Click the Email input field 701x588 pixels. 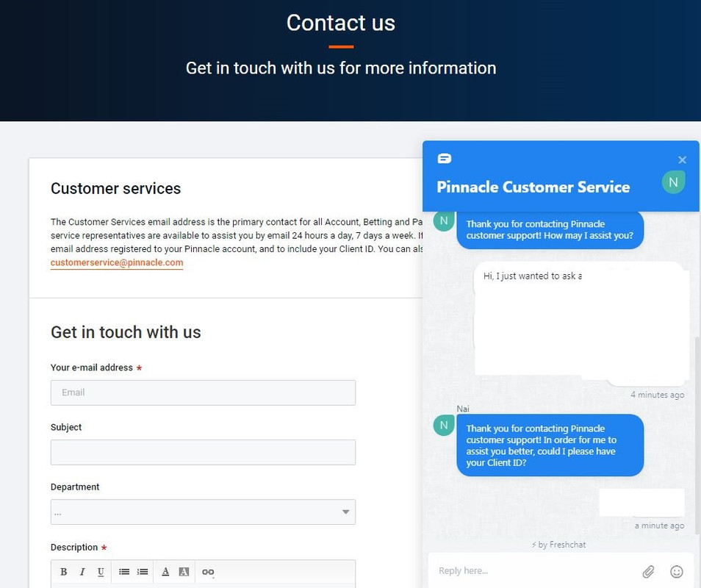[x=203, y=392]
